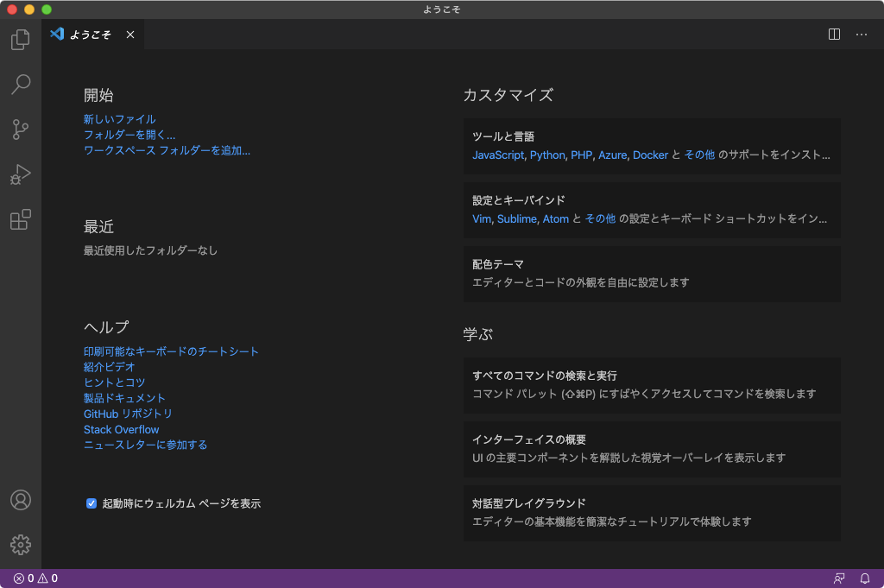The width and height of the screenshot is (884, 588).
Task: Select the ようこそ tab
Action: [91, 35]
